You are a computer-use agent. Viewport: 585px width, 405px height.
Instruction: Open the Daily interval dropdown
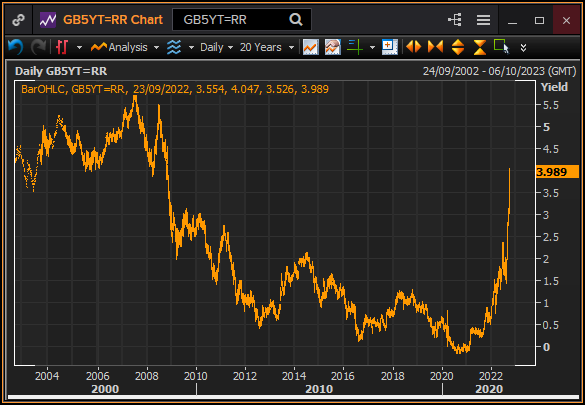click(216, 47)
